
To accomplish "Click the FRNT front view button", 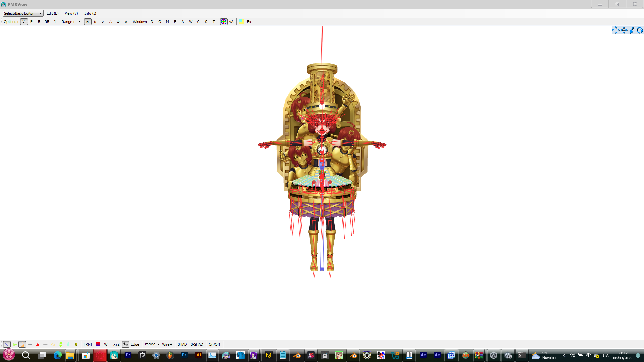I will click(88, 344).
